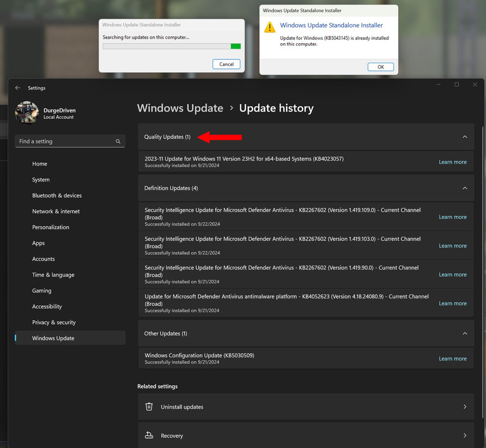
Task: Open System settings page
Action: tap(70, 180)
